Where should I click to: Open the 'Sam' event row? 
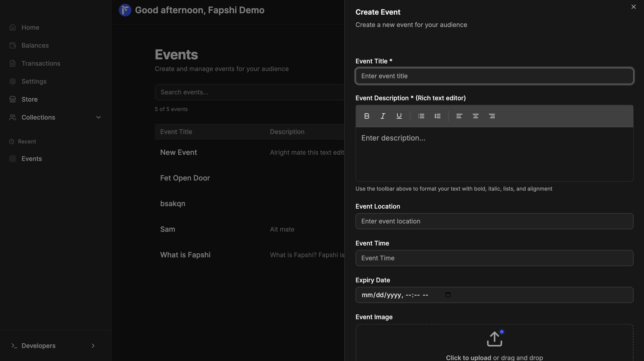250,229
